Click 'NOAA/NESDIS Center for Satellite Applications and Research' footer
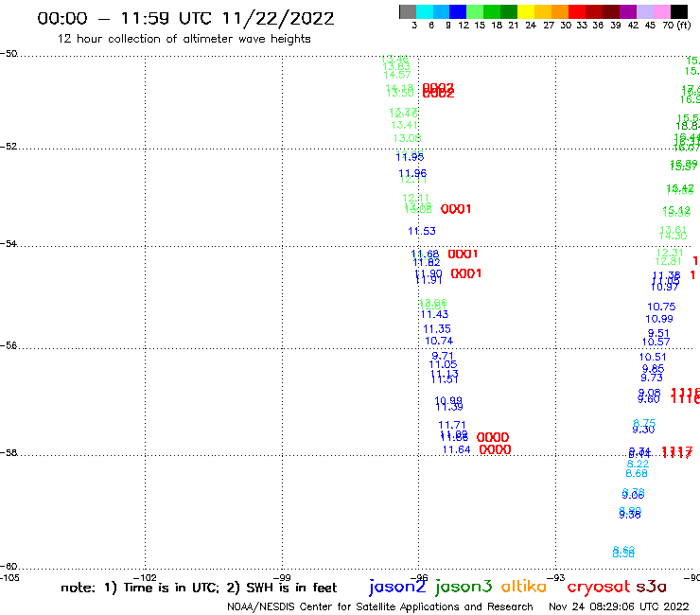The height and width of the screenshot is (615, 700). [x=380, y=606]
